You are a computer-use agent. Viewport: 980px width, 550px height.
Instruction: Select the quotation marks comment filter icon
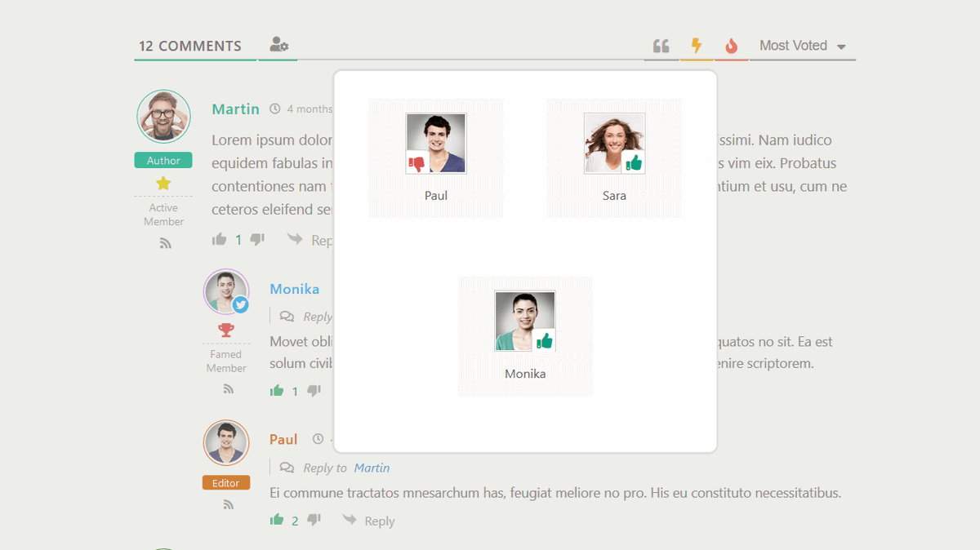(661, 46)
